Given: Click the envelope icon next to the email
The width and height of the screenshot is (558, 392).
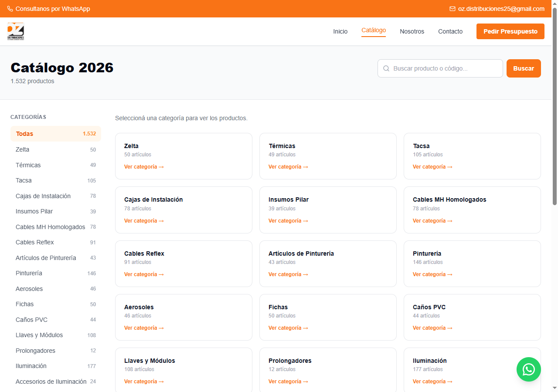Looking at the screenshot, I should point(453,9).
